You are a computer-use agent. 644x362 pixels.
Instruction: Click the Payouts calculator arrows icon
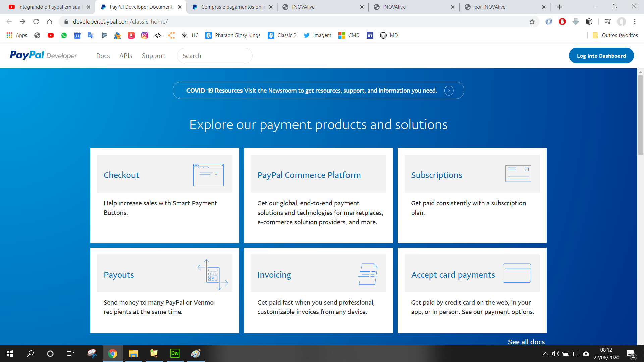click(x=213, y=274)
